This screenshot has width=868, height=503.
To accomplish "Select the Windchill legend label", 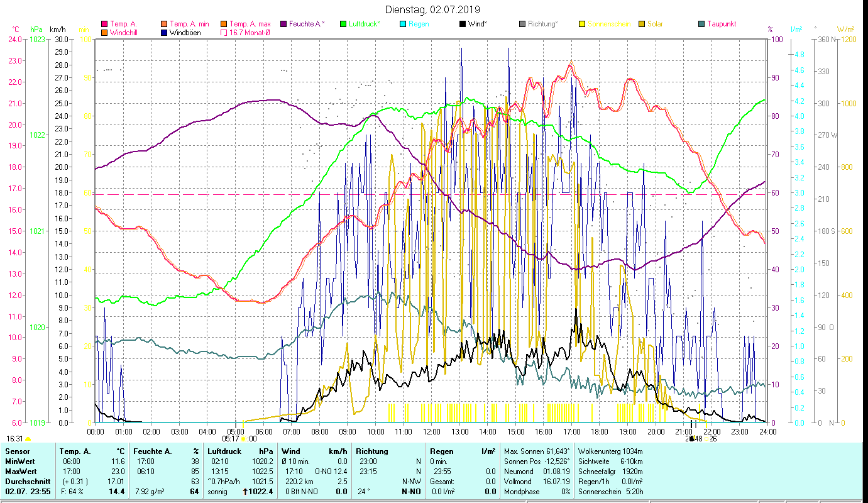I will click(124, 33).
